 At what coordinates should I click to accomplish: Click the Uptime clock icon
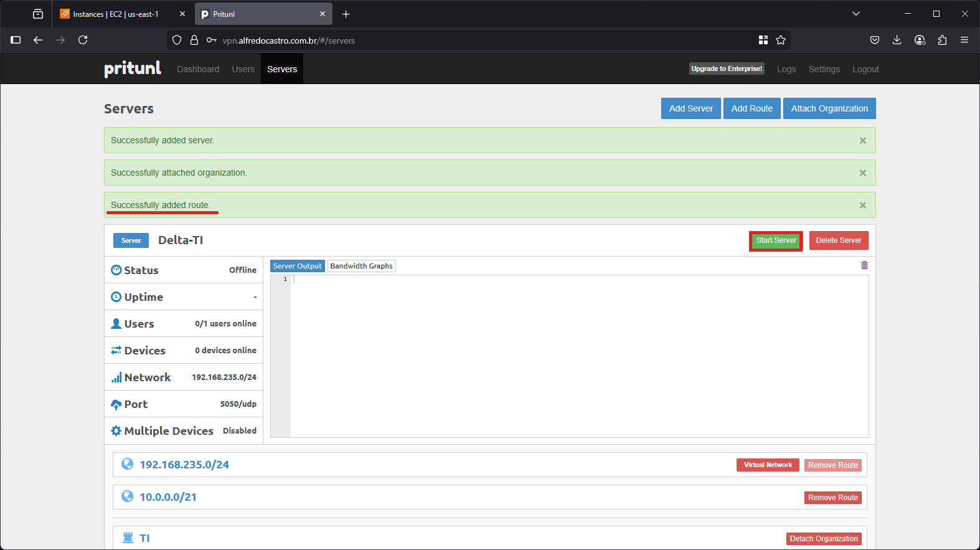coord(116,297)
